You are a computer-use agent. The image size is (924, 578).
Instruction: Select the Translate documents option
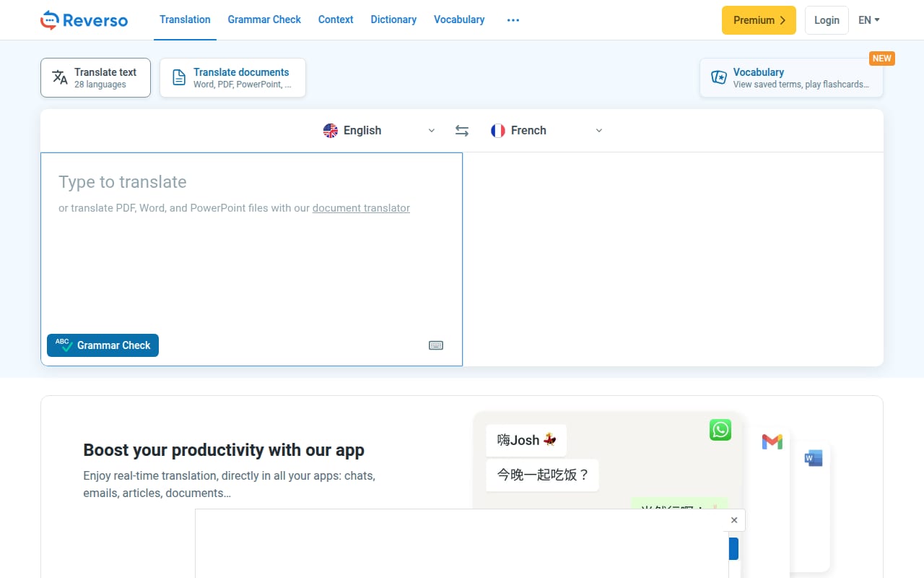click(232, 77)
